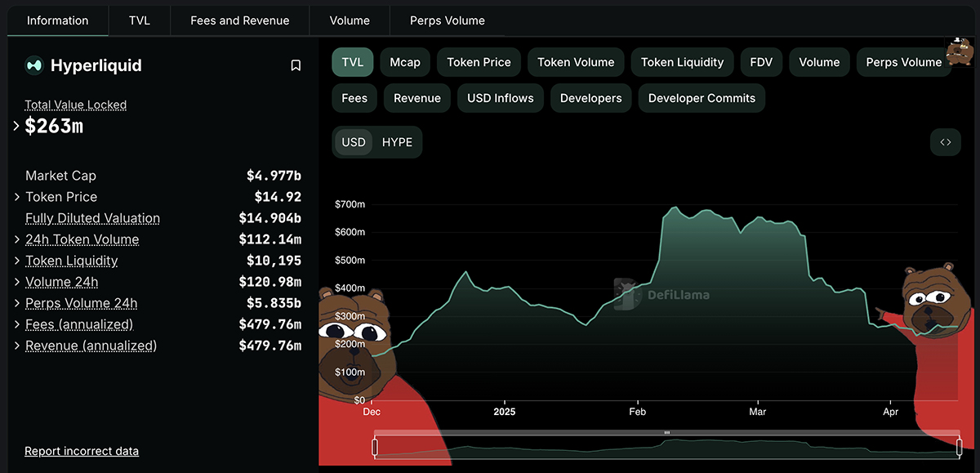This screenshot has height=473, width=980.
Task: Click the left handle of range slider
Action: pos(375,447)
